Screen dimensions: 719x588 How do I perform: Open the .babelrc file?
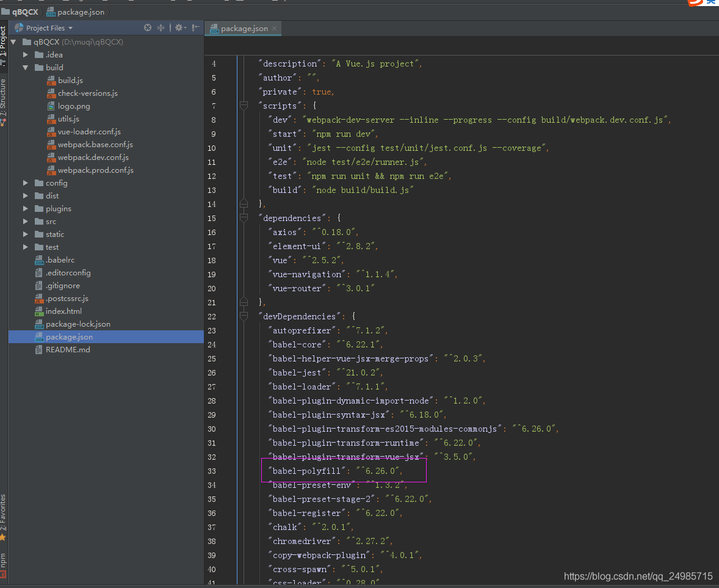60,260
